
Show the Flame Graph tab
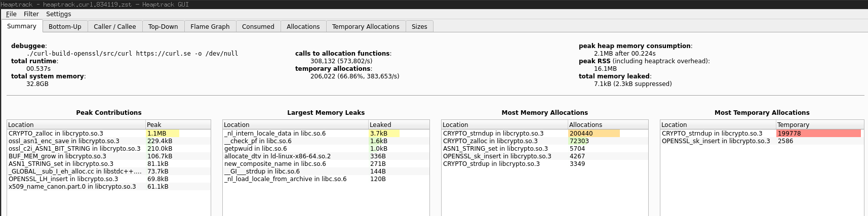point(210,27)
